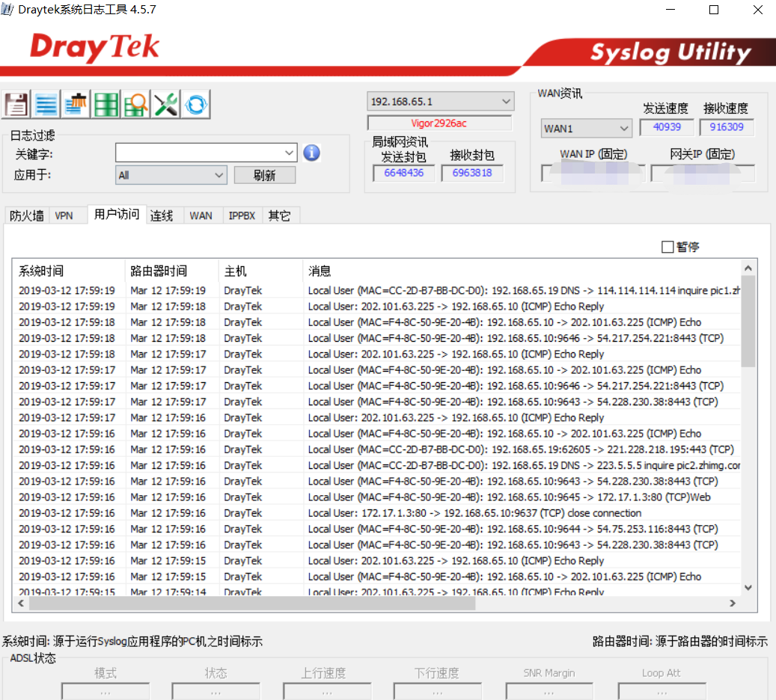Click the log list scroll-down arrow
The width and height of the screenshot is (776, 700).
pos(748,588)
